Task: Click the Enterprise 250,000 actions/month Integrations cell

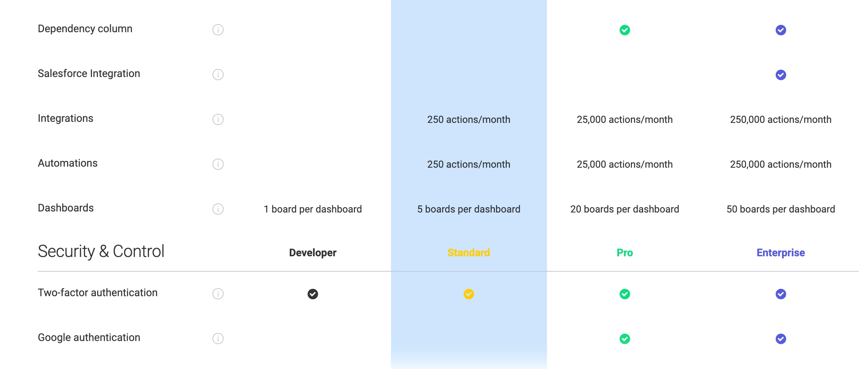Action: [781, 119]
